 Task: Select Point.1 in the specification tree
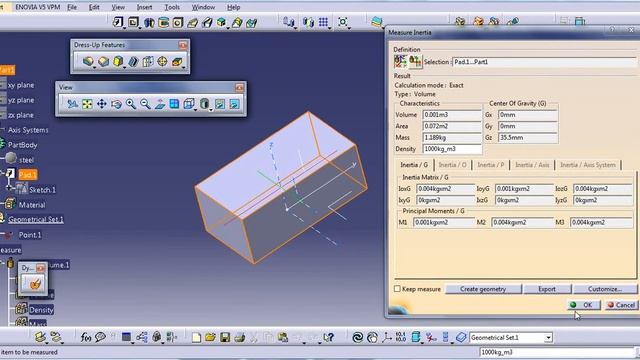pos(30,235)
